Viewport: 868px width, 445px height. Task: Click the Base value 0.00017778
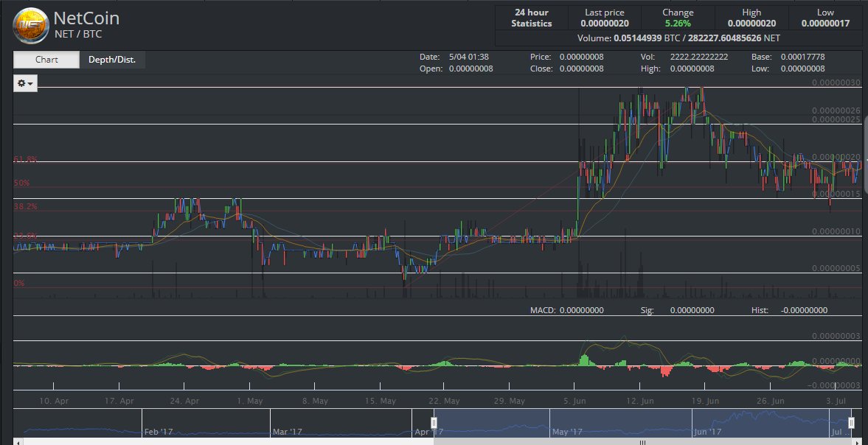click(802, 57)
